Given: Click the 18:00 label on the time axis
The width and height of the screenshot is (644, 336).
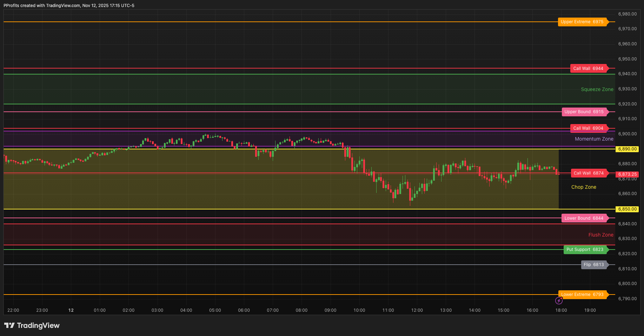Looking at the screenshot, I should click(561, 310).
